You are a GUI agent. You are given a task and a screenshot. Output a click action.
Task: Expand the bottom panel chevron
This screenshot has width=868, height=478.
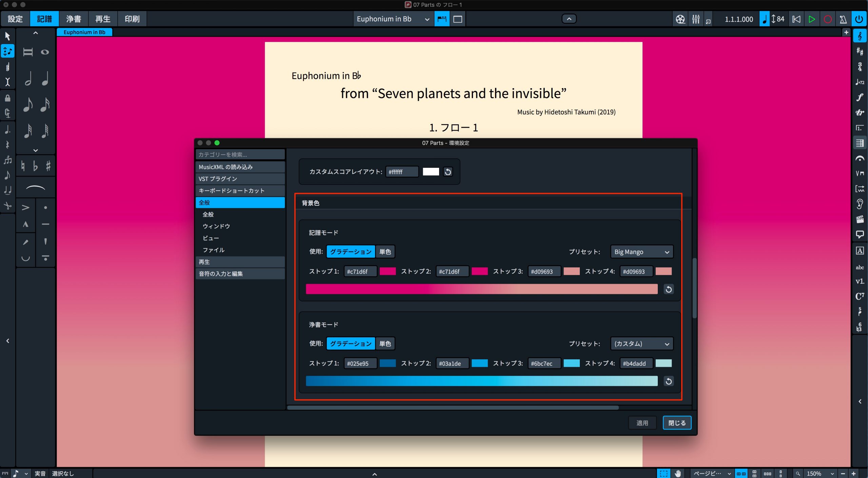point(375,474)
